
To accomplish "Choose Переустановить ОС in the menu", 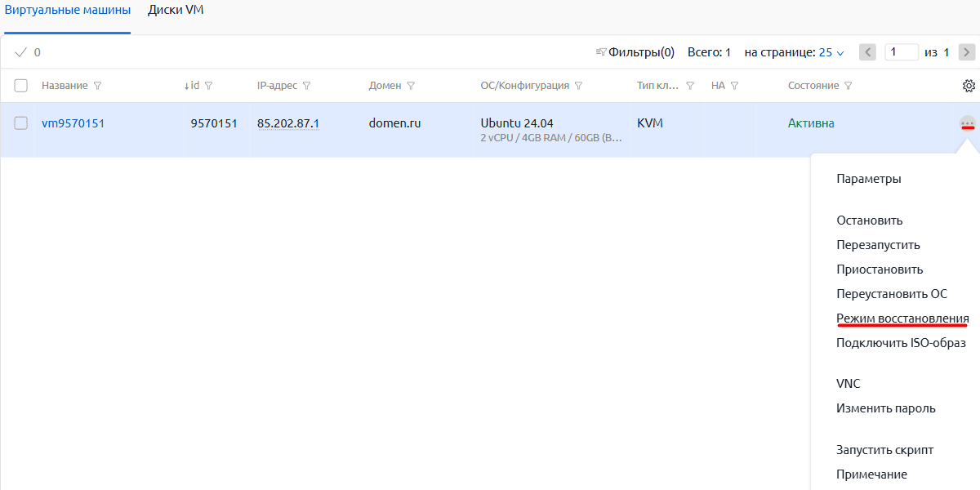I will [892, 294].
